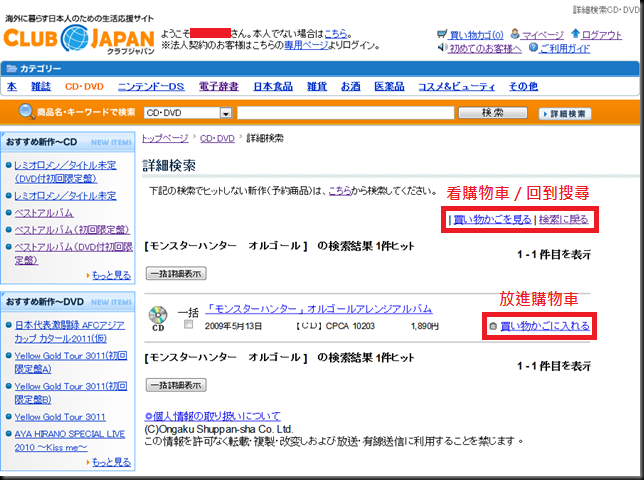Viewport: 644px width, 480px height.
Task: Click もっと見る under DVD recommendations
Action: [x=111, y=462]
